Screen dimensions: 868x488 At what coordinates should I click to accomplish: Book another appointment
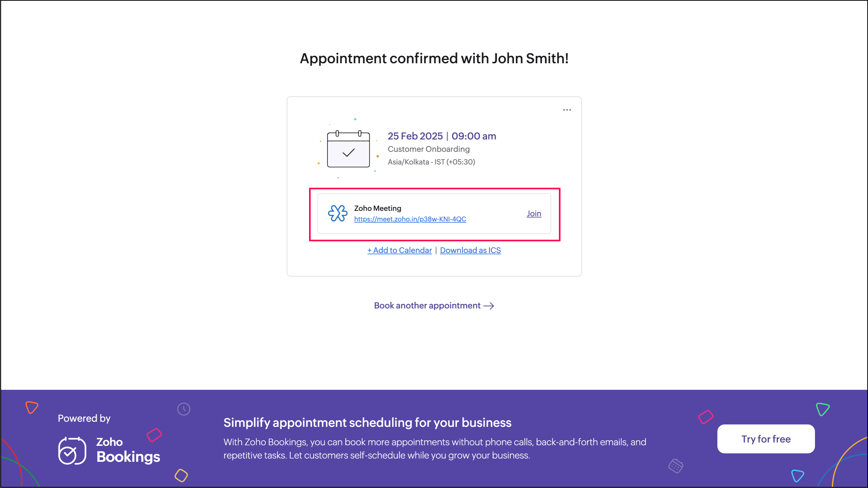point(427,306)
